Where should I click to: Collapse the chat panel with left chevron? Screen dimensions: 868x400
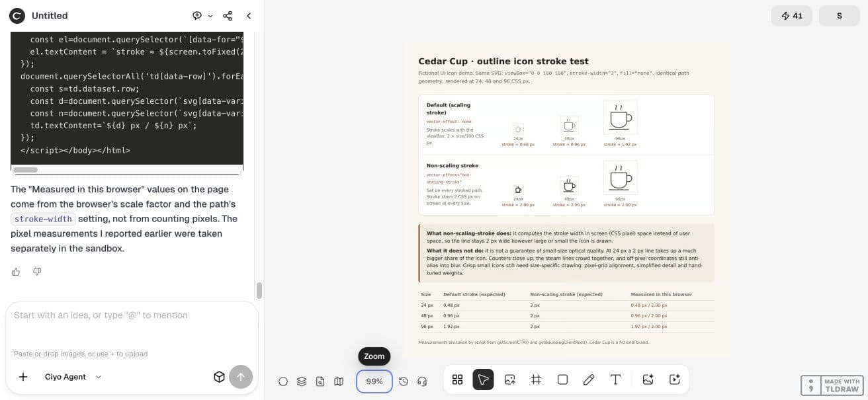coord(249,16)
